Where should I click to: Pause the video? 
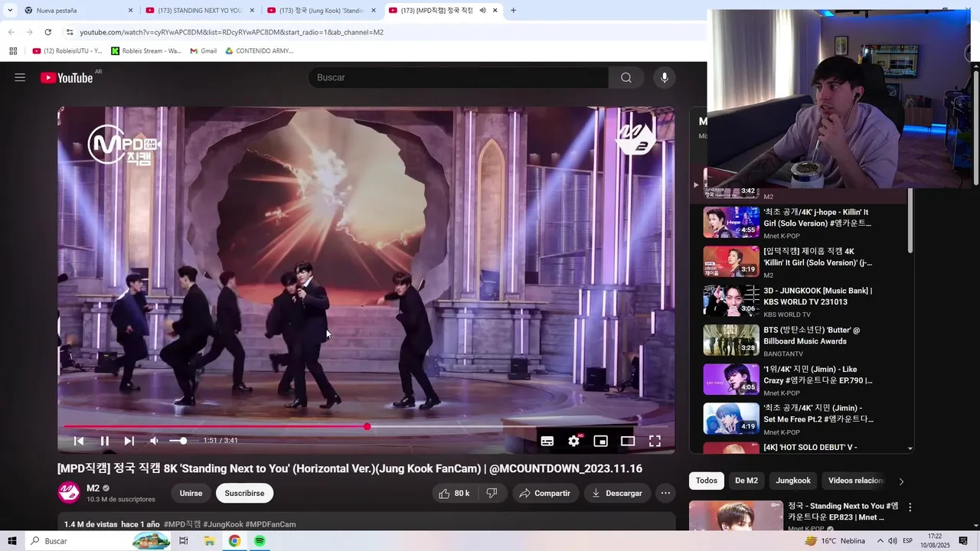(105, 441)
